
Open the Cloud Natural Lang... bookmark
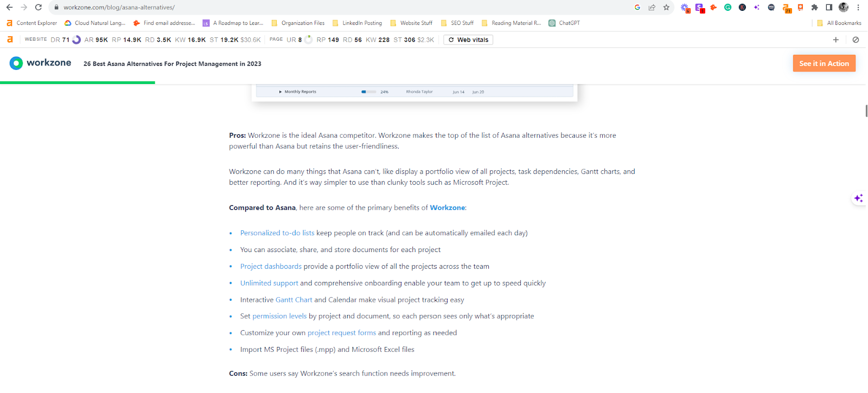95,23
